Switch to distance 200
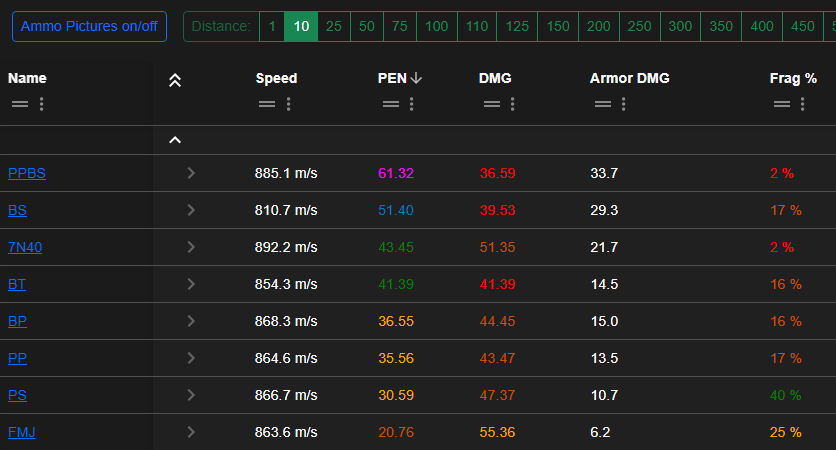 (598, 26)
